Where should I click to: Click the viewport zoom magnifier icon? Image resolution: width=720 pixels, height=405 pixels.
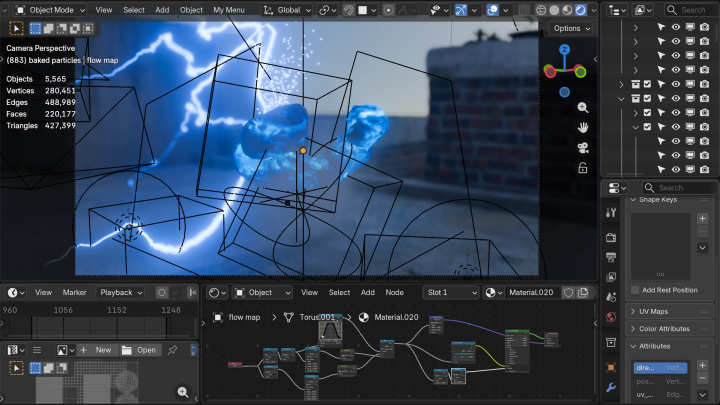click(583, 107)
